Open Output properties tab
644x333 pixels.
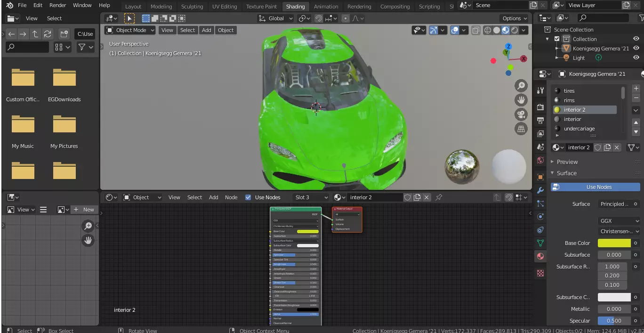(540, 121)
